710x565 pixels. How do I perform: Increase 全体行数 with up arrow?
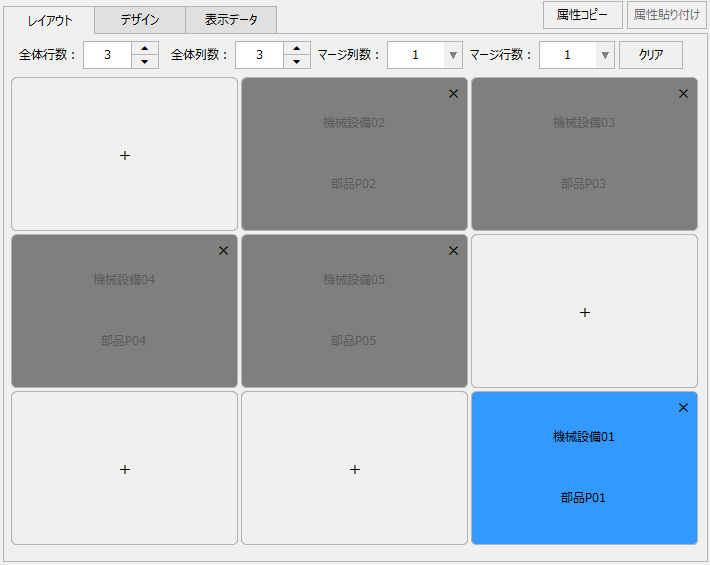coord(145,48)
